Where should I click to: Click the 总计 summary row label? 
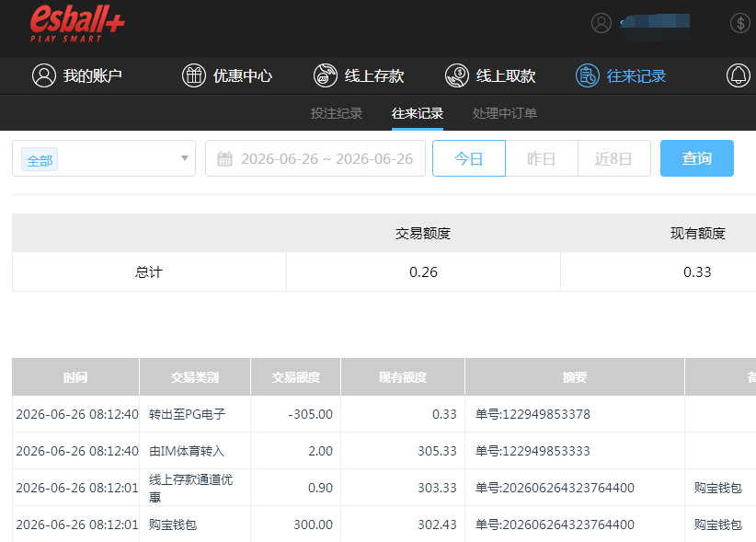[149, 272]
